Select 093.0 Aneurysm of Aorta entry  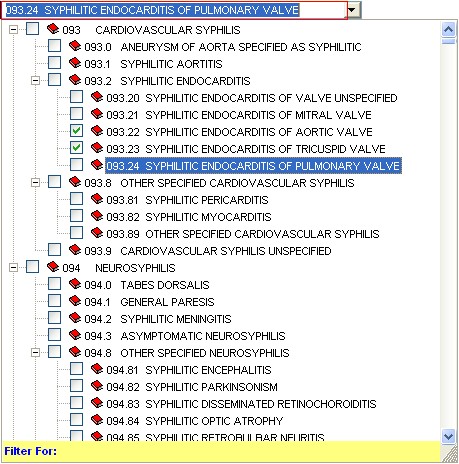223,47
